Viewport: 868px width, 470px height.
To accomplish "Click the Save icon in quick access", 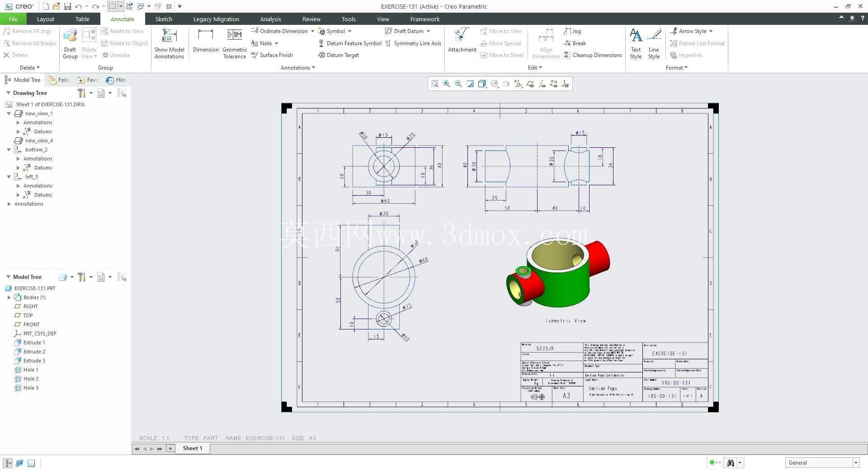I will pyautogui.click(x=67, y=6).
